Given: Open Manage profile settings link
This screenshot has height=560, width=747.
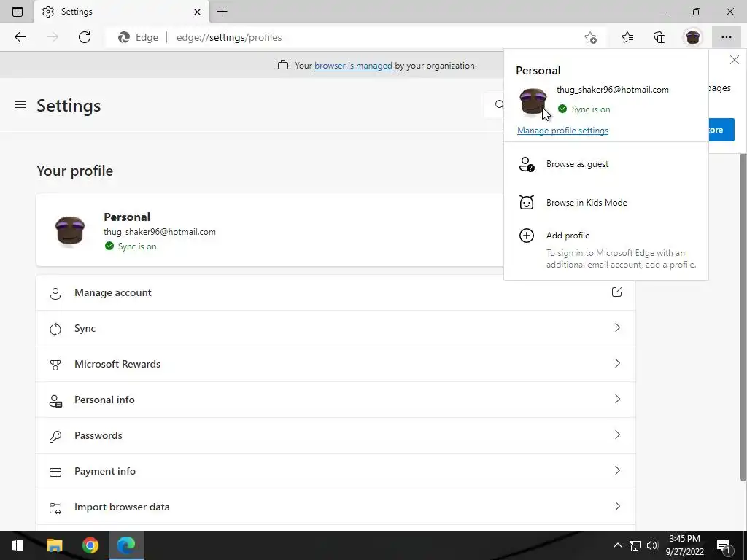Looking at the screenshot, I should pyautogui.click(x=562, y=131).
